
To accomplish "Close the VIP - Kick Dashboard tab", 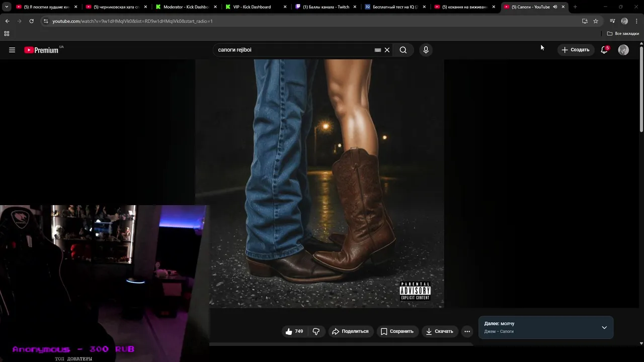I will click(x=285, y=7).
